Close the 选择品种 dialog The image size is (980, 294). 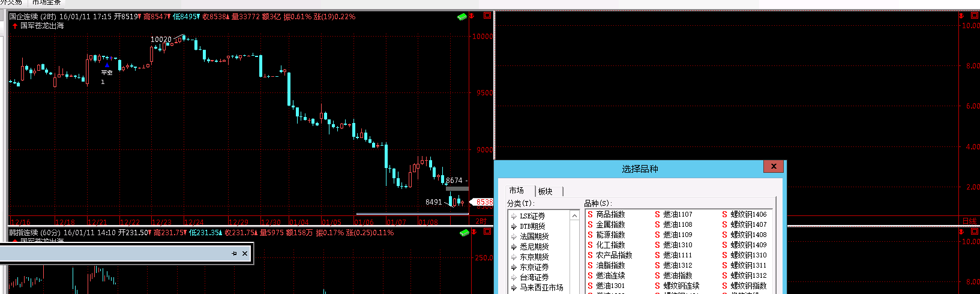(774, 167)
